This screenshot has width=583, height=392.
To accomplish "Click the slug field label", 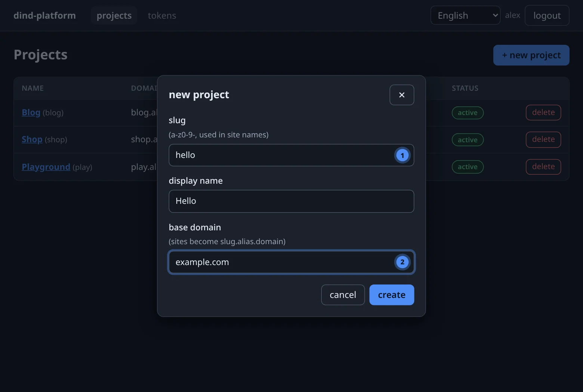I will (177, 120).
